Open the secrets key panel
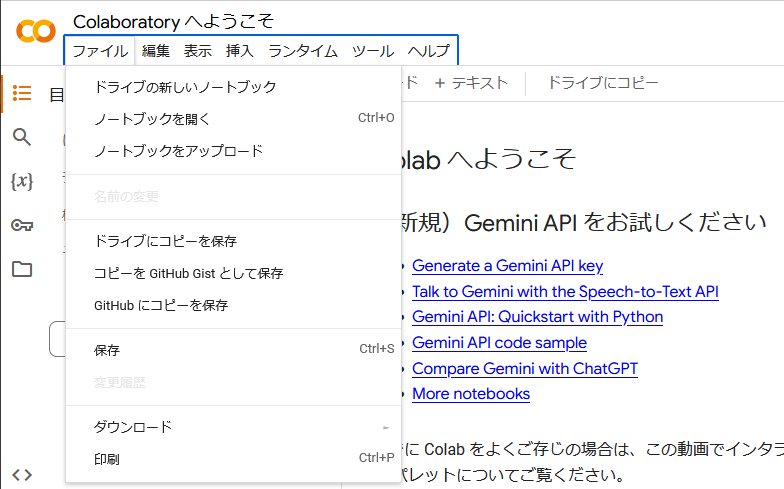Image resolution: width=784 pixels, height=489 pixels. [x=22, y=226]
